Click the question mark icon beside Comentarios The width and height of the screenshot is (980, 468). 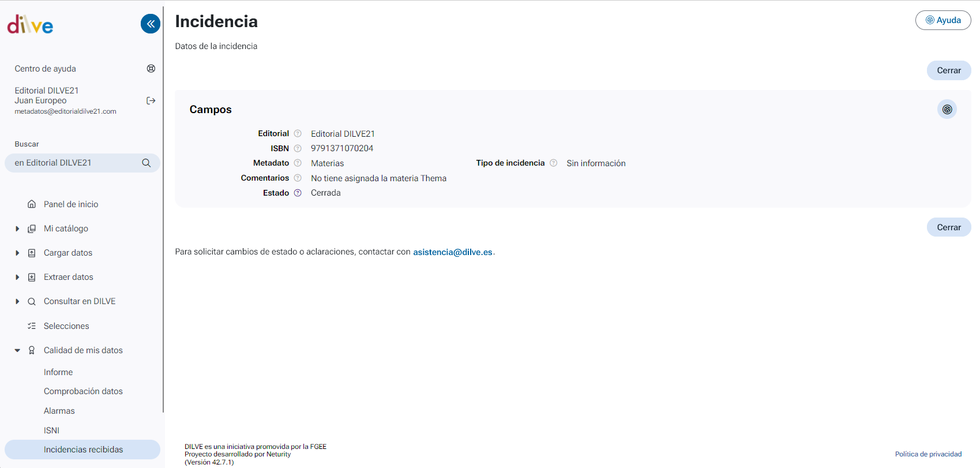point(298,178)
